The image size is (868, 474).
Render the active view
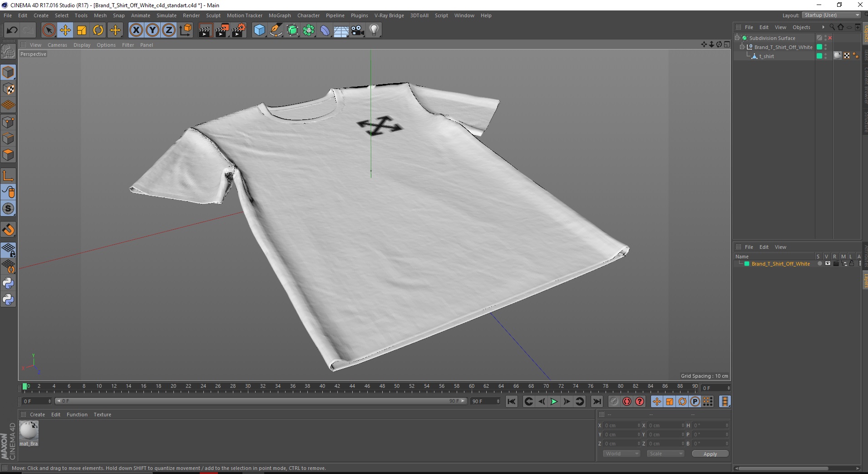point(205,30)
